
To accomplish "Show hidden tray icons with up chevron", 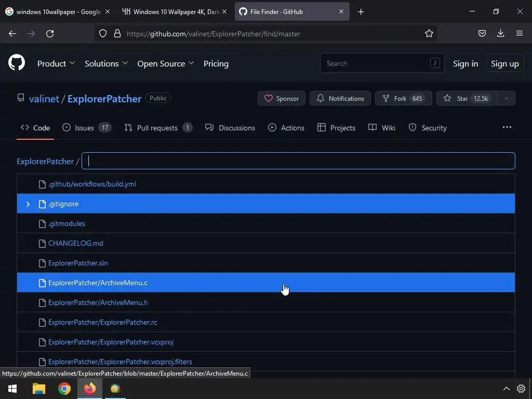I will [506, 389].
